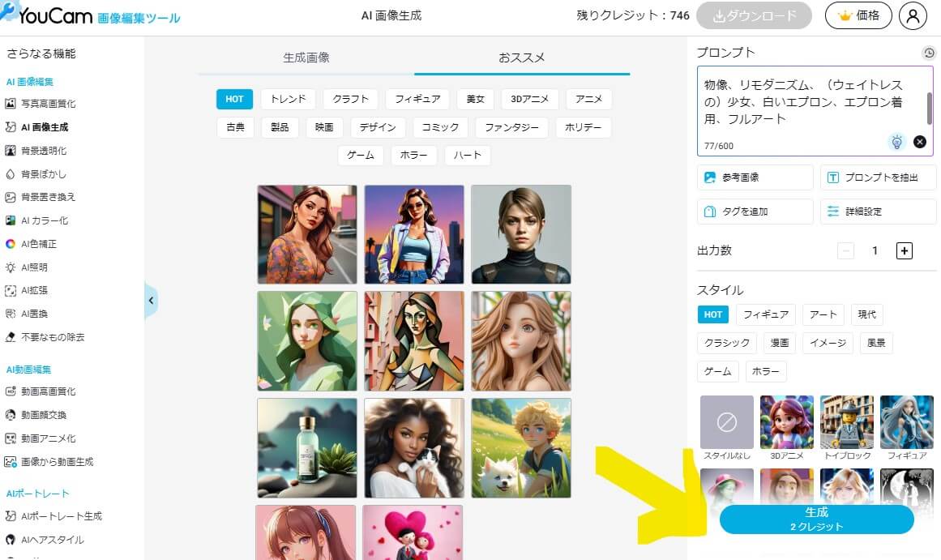Click the 価格 pricing crown button
Screen dimensions: 941x560
858,15
